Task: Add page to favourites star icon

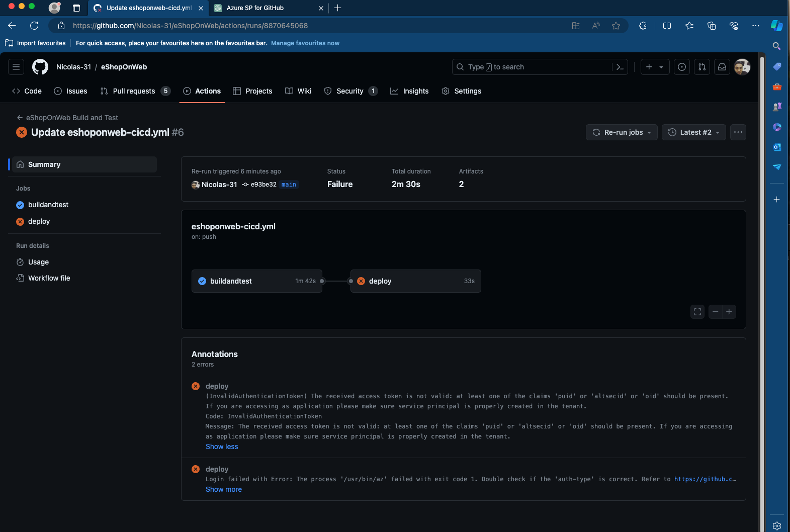Action: click(x=616, y=26)
